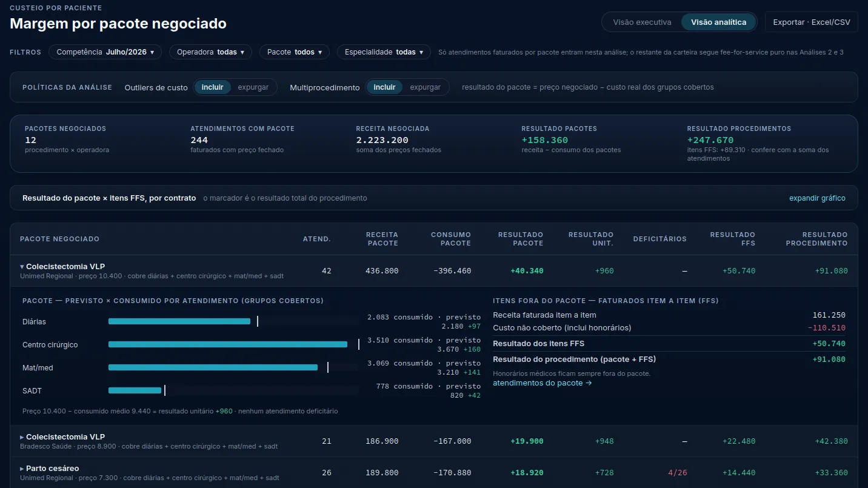Image resolution: width=868 pixels, height=488 pixels.
Task: Click the Atendimentos com pacote value 244
Action: (199, 140)
